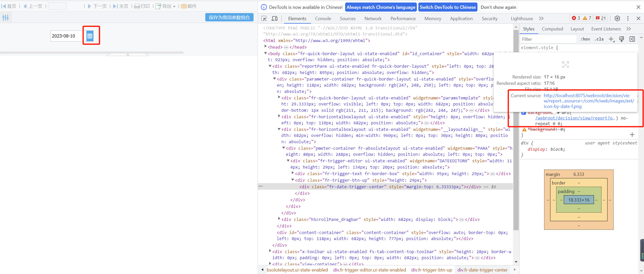The height and width of the screenshot is (274, 644).
Task: Open the export (导出) dropdown
Action: [166, 6]
